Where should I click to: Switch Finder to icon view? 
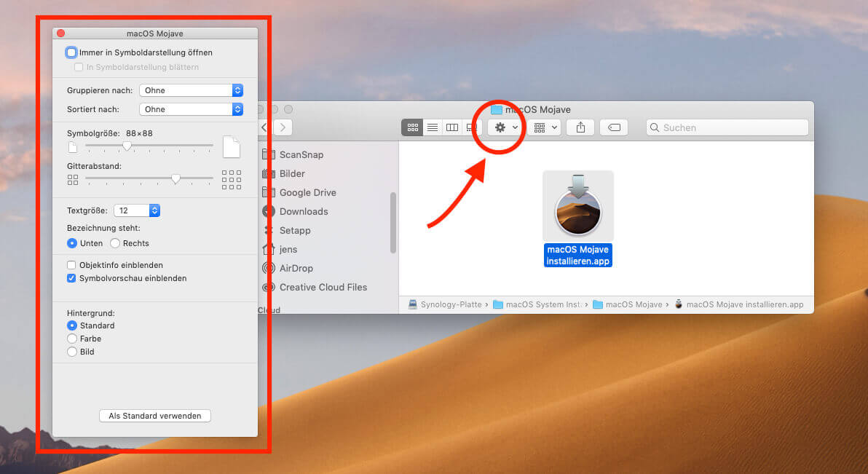pos(412,127)
